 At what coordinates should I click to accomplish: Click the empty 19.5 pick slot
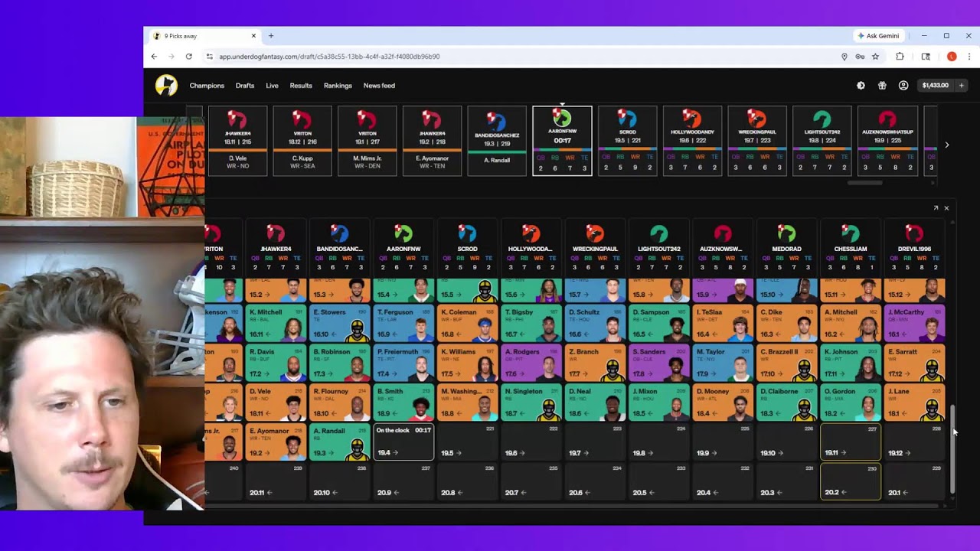click(467, 442)
